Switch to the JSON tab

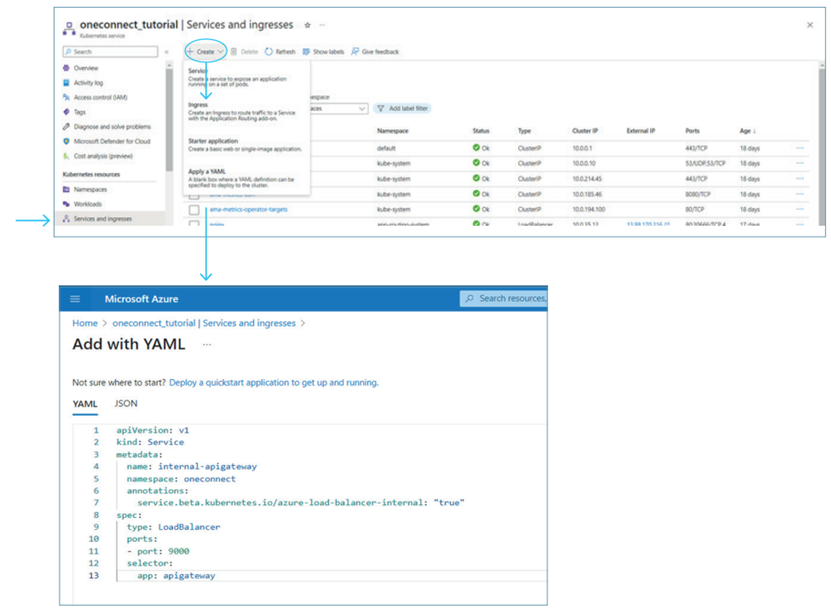pos(126,403)
